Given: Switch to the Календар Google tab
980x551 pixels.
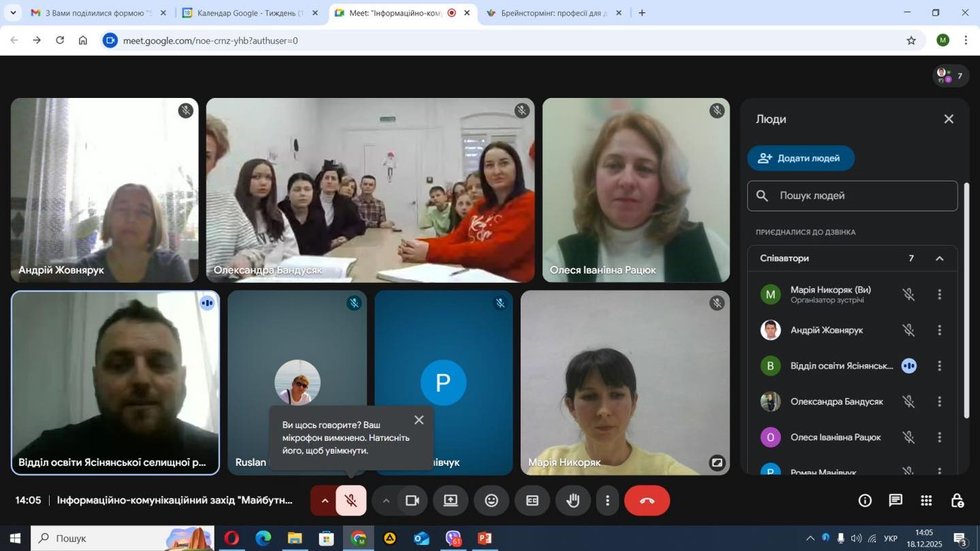Looking at the screenshot, I should [248, 13].
